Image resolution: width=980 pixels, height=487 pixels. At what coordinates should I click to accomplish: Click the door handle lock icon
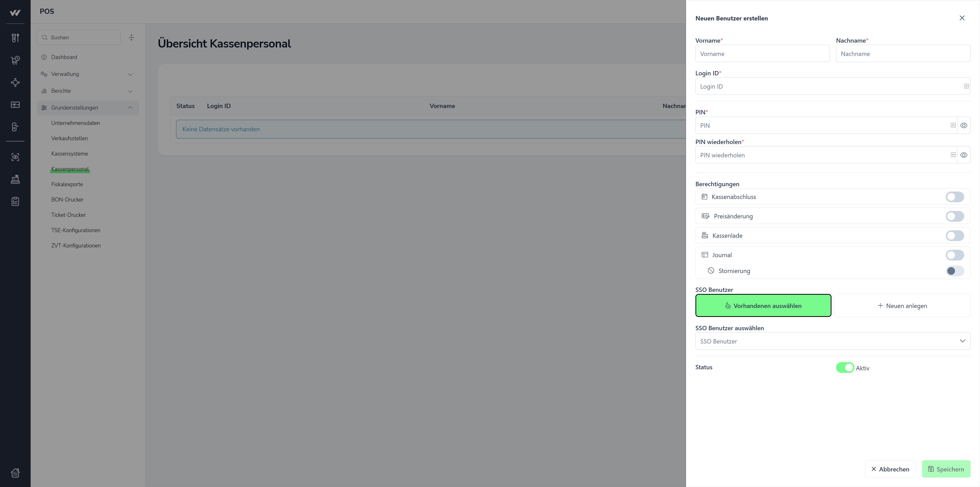click(15, 127)
